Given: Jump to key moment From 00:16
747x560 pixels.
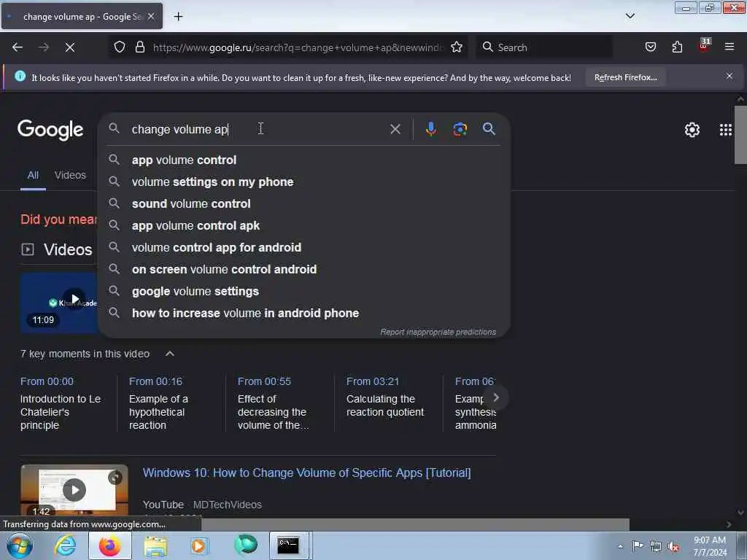Looking at the screenshot, I should 155,381.
